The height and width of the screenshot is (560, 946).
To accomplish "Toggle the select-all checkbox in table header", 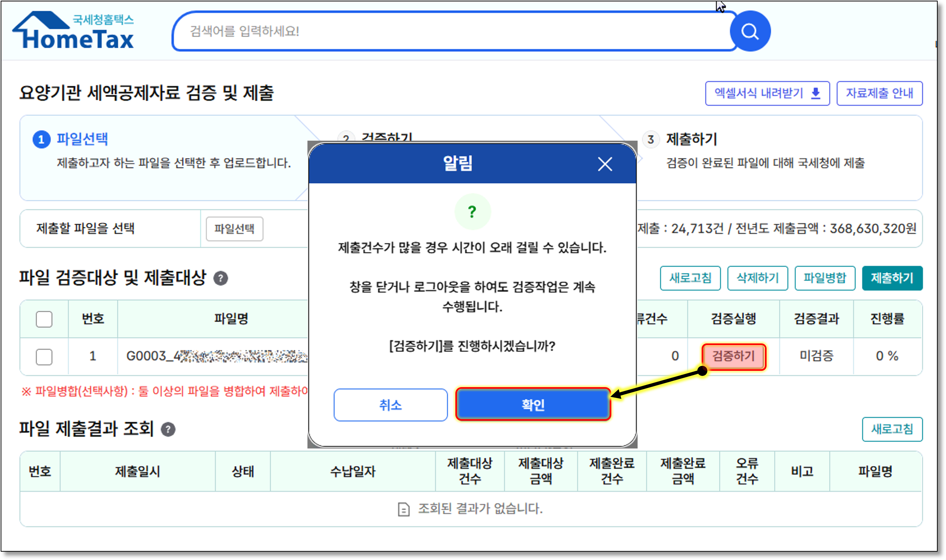I will tap(44, 319).
